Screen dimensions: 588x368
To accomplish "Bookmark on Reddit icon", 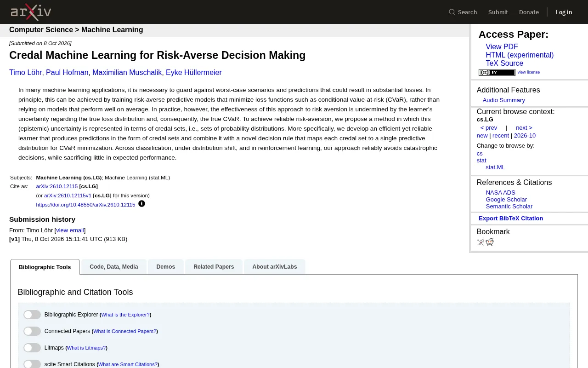I will click(490, 242).
